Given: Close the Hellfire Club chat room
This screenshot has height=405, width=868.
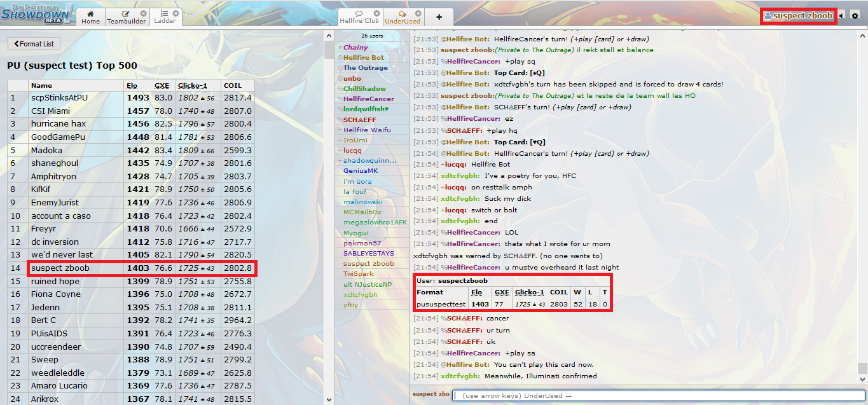Looking at the screenshot, I should pyautogui.click(x=375, y=13).
